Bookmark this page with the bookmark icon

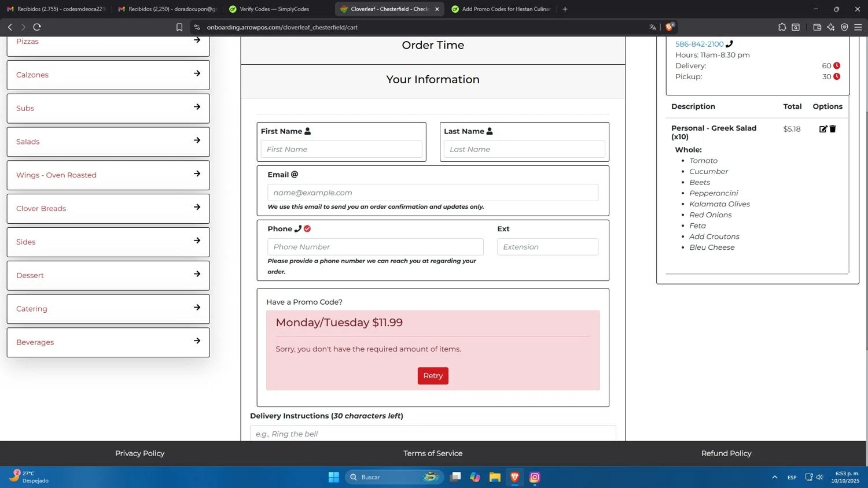pyautogui.click(x=179, y=27)
